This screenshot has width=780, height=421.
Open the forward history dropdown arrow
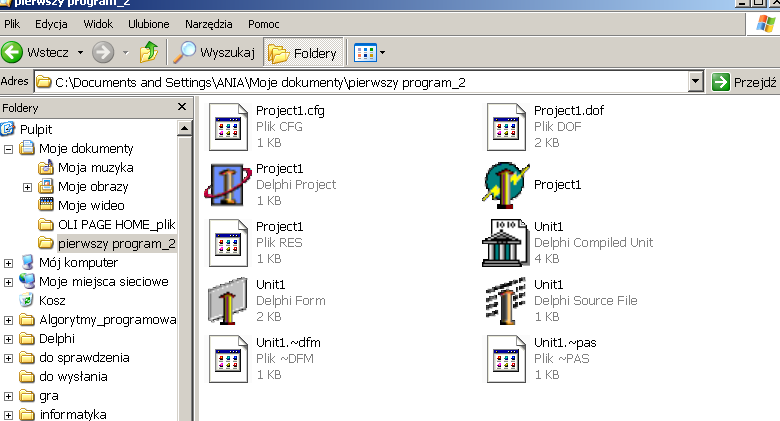pyautogui.click(x=125, y=52)
